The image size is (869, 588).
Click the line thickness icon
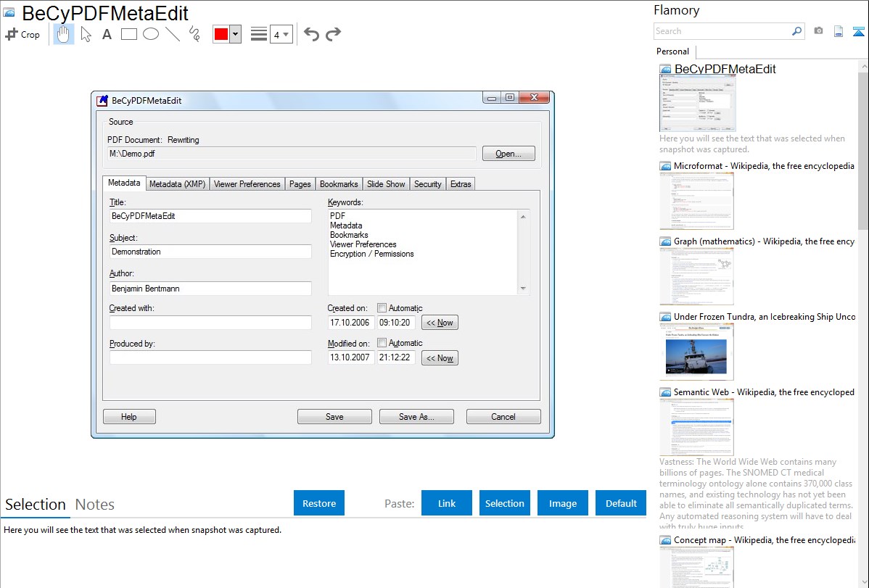click(259, 34)
